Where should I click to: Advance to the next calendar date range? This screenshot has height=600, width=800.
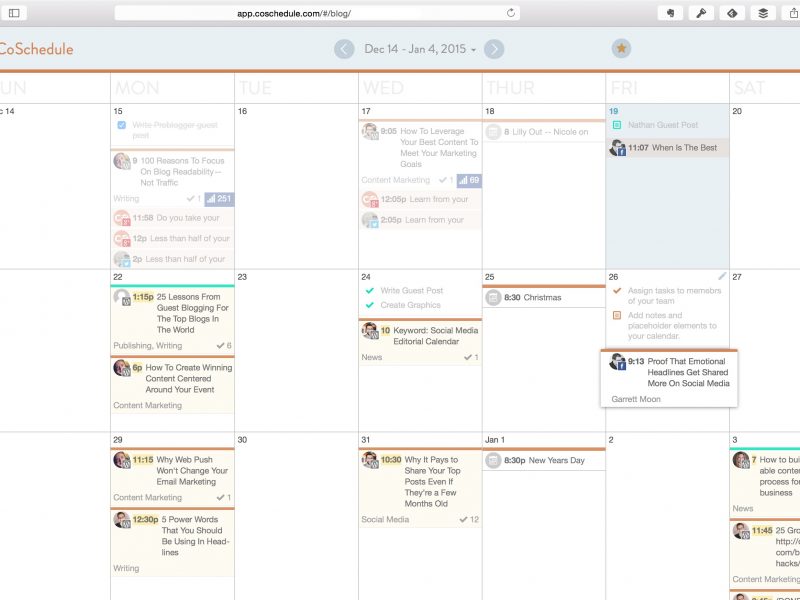(x=493, y=49)
